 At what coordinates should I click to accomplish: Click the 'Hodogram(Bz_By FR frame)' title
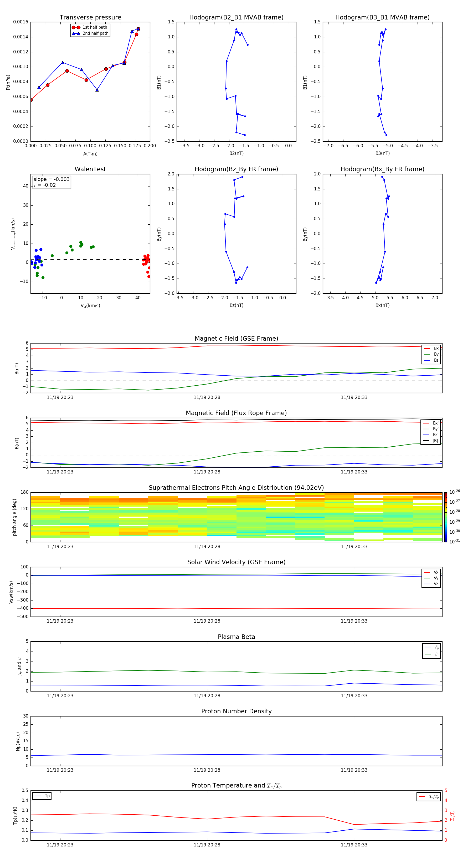click(236, 169)
